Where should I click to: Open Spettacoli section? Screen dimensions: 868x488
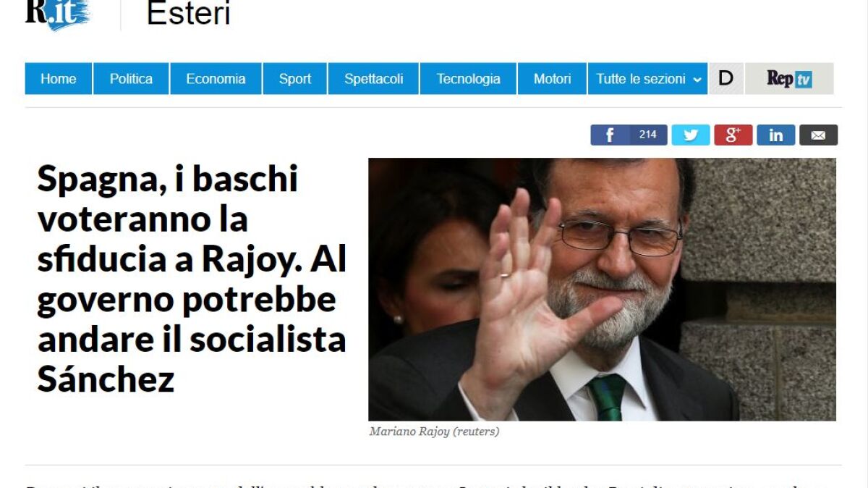point(373,79)
